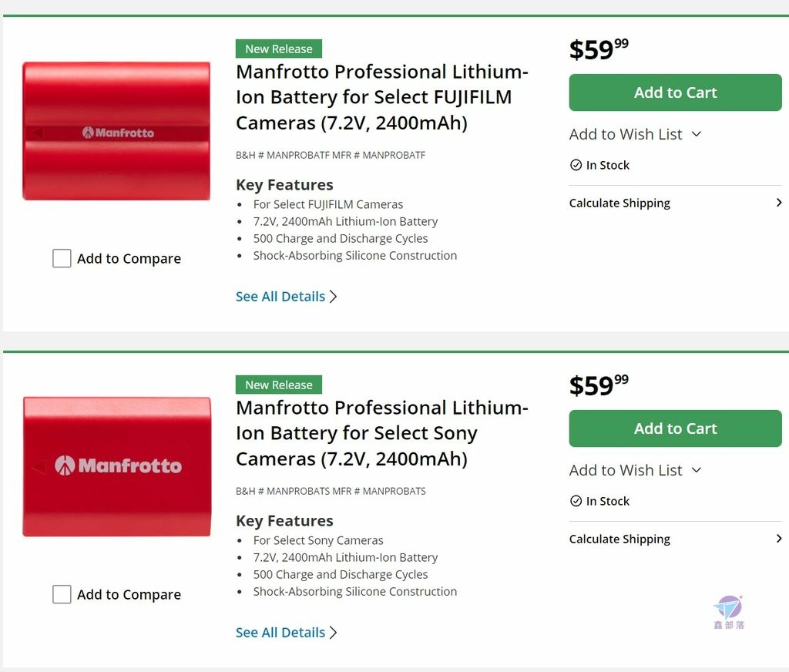Click the New Release badge on FUJIFILM battery
The height and width of the screenshot is (672, 789).
click(279, 49)
